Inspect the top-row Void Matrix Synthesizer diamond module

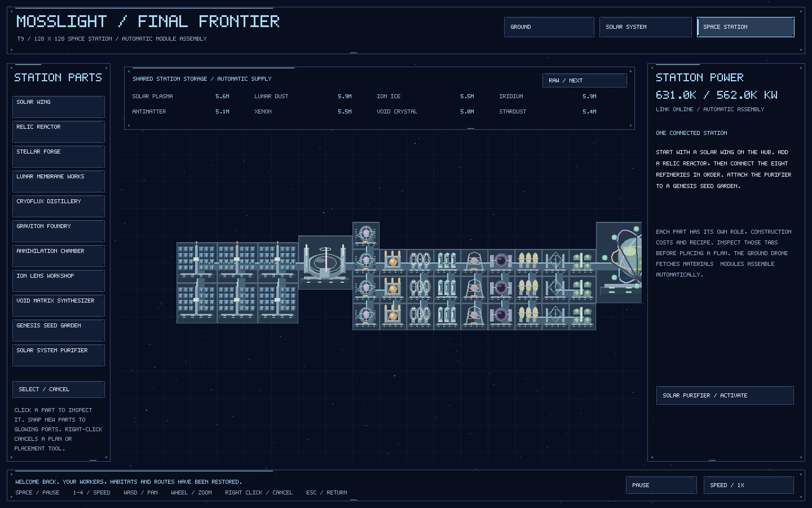point(555,262)
